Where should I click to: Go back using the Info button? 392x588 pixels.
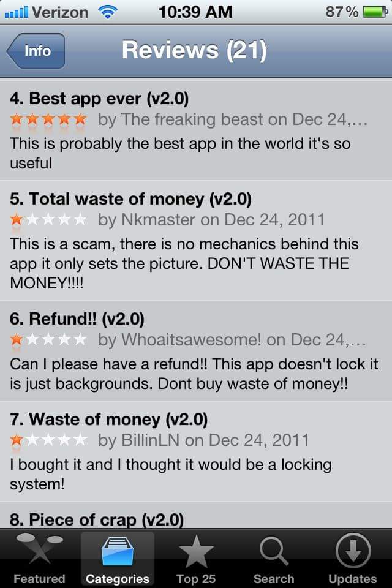36,51
